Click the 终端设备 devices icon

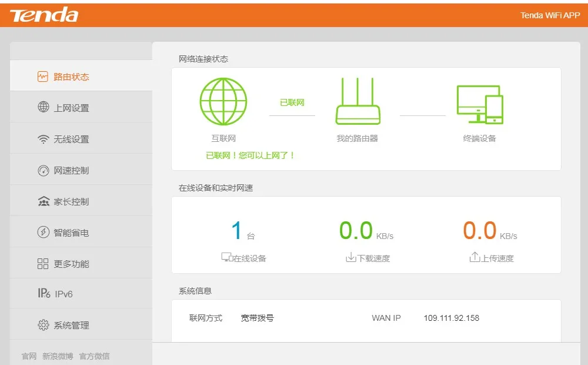480,105
